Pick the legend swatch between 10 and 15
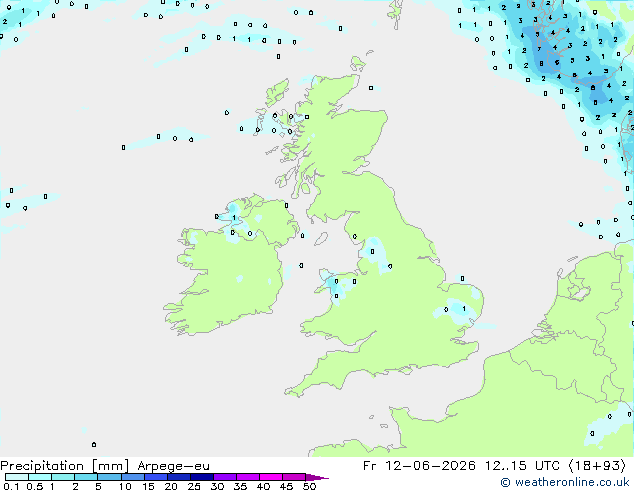The width and height of the screenshot is (634, 490). 133,477
